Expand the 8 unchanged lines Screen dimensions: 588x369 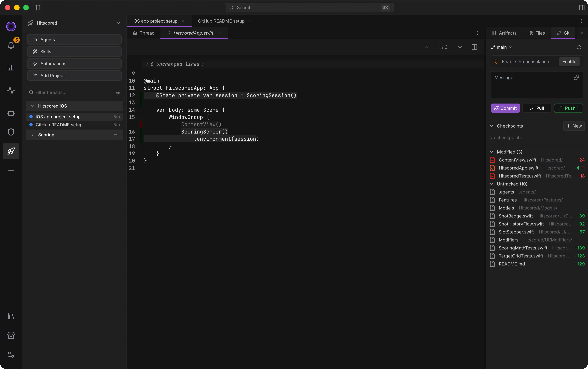click(175, 64)
